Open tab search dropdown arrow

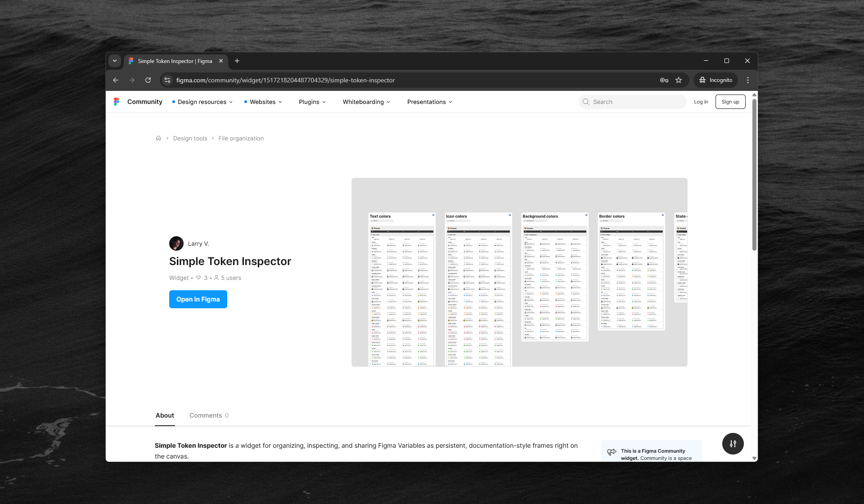[115, 61]
